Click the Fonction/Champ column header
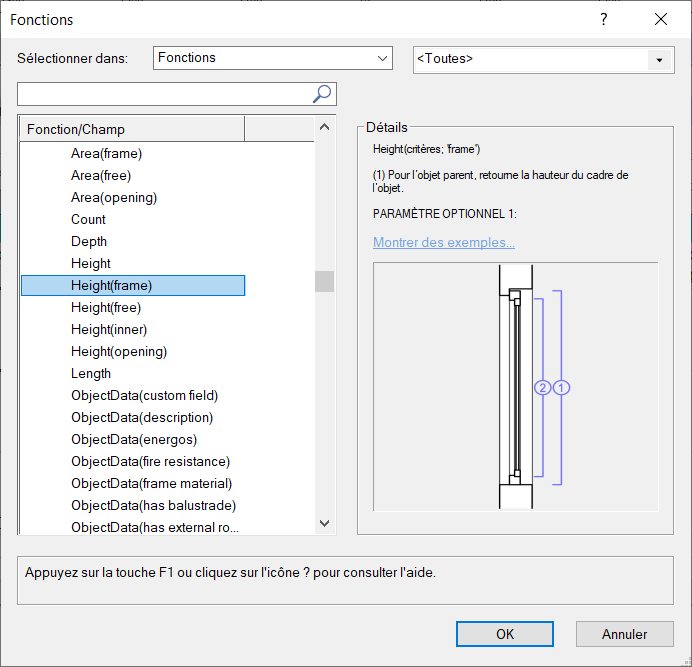The width and height of the screenshot is (692, 667). tap(132, 129)
